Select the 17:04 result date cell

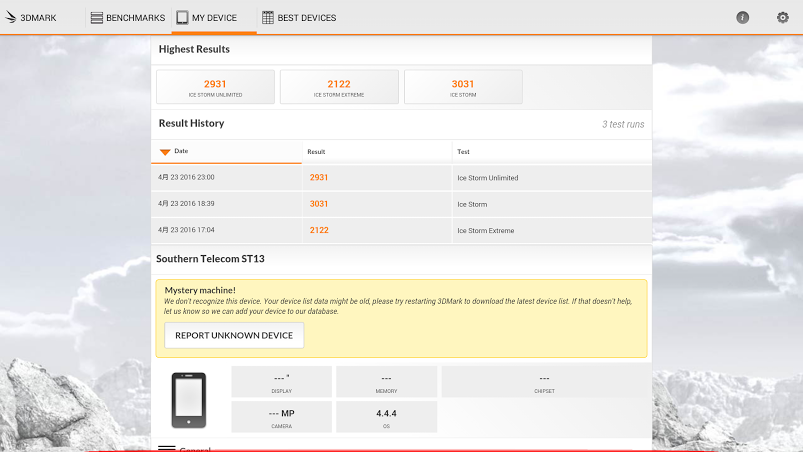[226, 230]
